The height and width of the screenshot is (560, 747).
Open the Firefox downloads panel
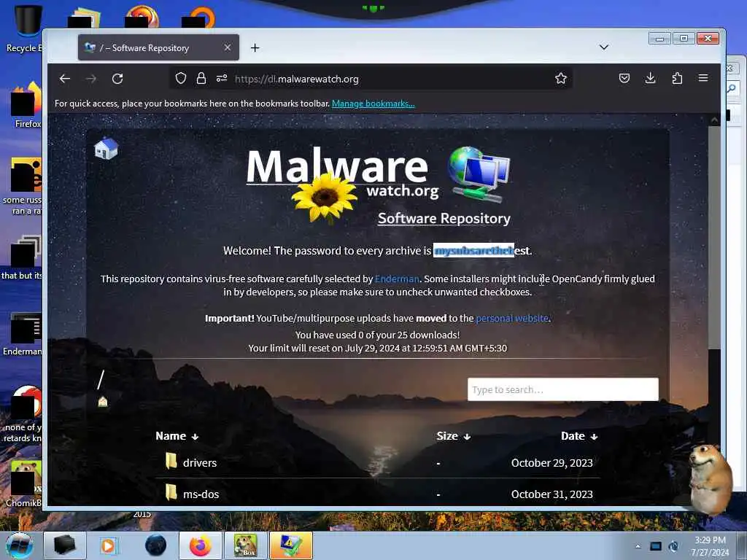(650, 79)
